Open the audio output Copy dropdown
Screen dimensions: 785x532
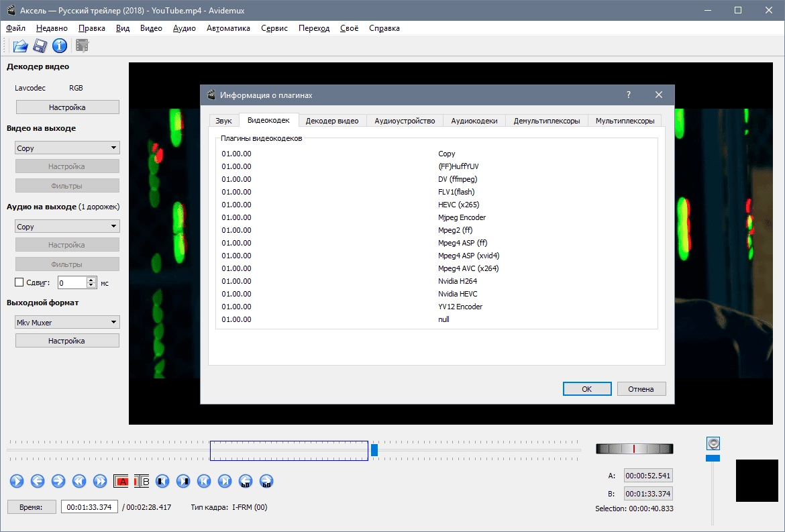tap(68, 226)
